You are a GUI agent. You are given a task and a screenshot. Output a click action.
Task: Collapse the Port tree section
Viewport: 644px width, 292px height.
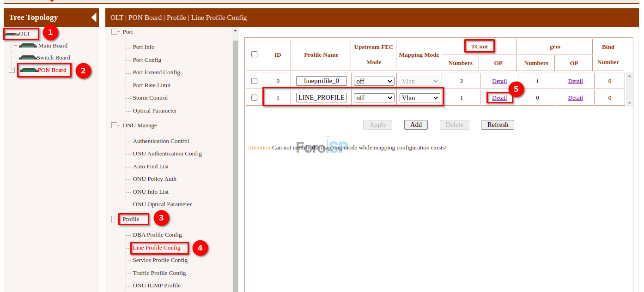114,32
